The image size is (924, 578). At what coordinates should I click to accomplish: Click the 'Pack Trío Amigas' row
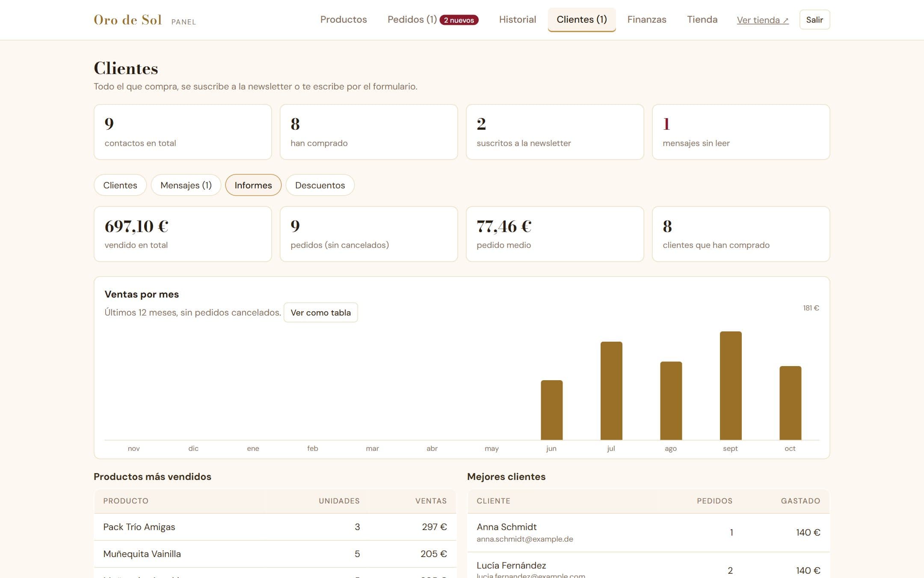coord(275,527)
